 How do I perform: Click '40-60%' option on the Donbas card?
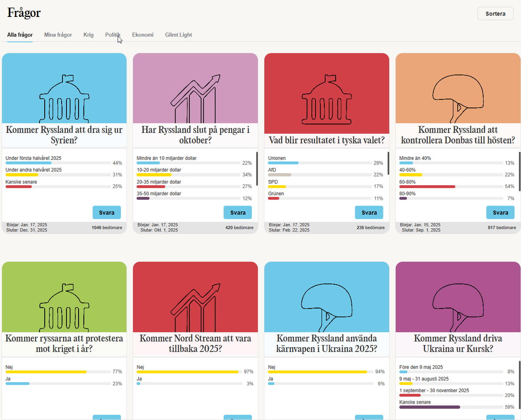tap(408, 170)
